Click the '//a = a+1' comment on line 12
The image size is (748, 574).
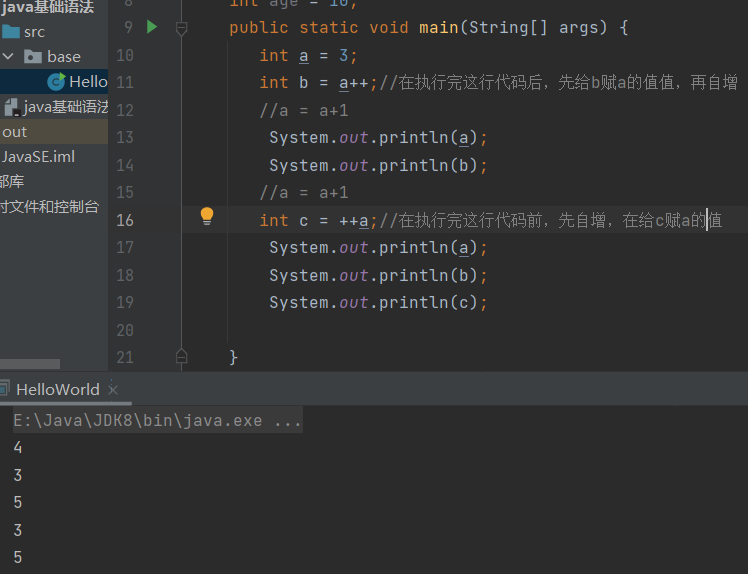[x=304, y=111]
